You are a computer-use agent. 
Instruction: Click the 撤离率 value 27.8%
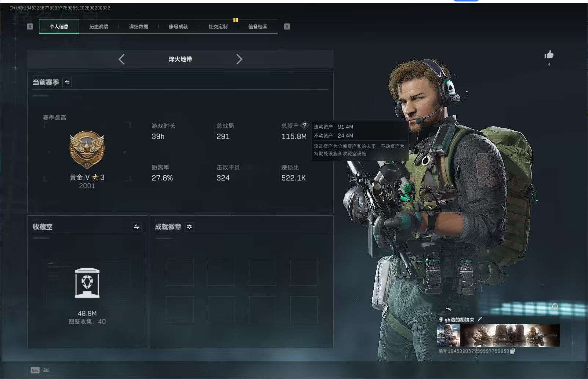pyautogui.click(x=162, y=178)
